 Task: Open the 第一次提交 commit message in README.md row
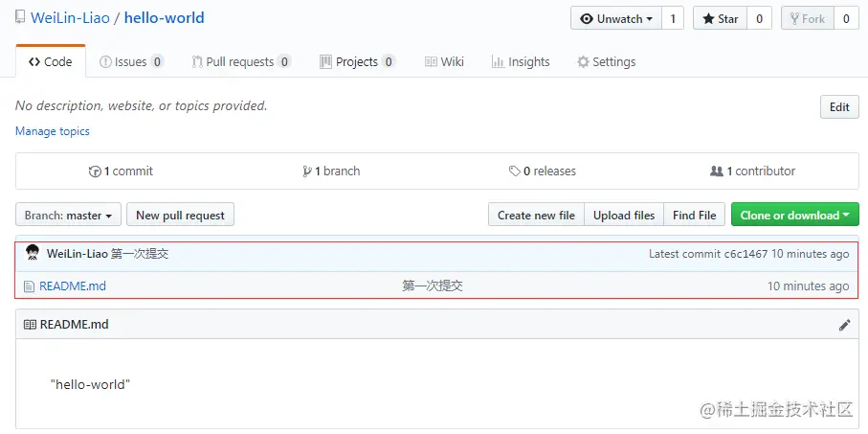click(x=433, y=286)
